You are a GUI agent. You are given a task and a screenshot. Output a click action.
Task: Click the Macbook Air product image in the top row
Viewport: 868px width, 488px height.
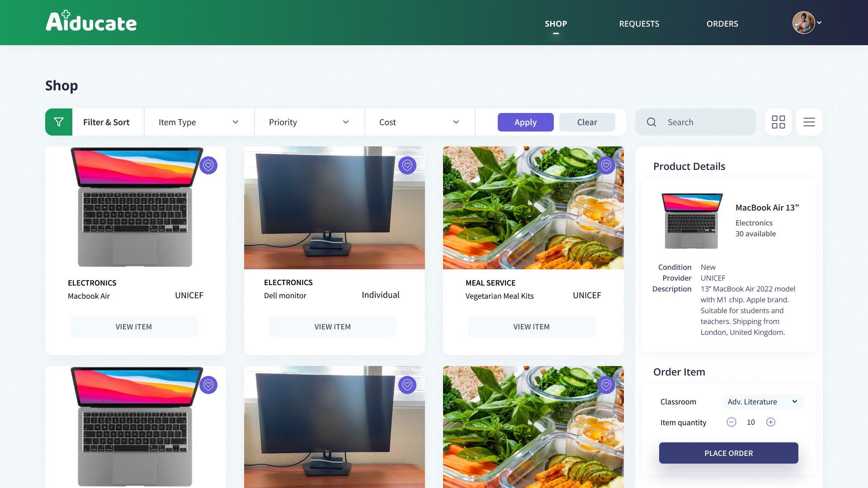136,207
